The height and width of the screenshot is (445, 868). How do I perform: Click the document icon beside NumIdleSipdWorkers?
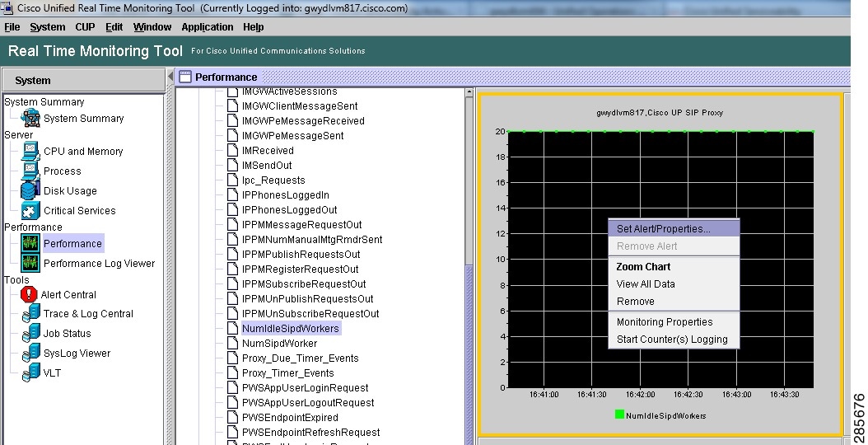tap(233, 328)
